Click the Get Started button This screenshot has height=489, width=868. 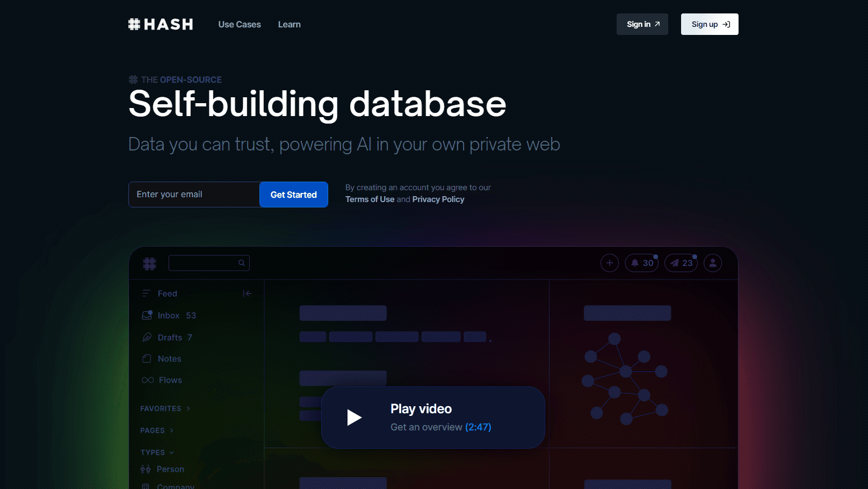click(294, 195)
